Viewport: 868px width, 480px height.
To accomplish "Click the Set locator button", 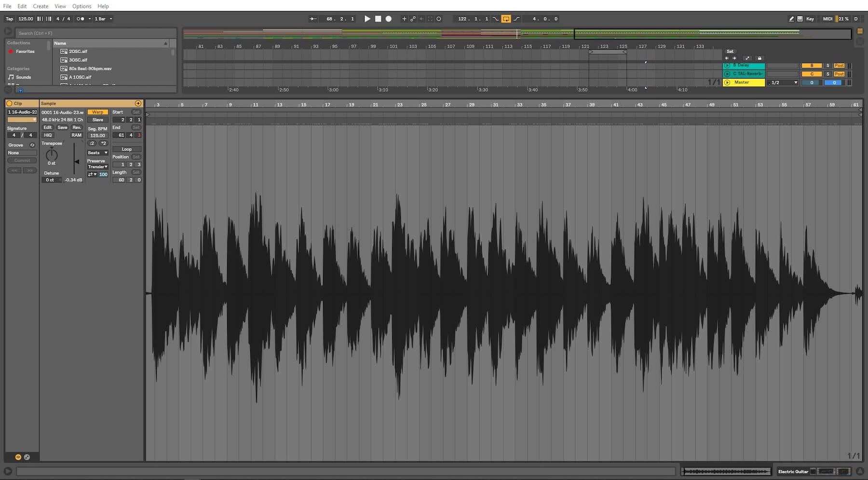I will (730, 51).
